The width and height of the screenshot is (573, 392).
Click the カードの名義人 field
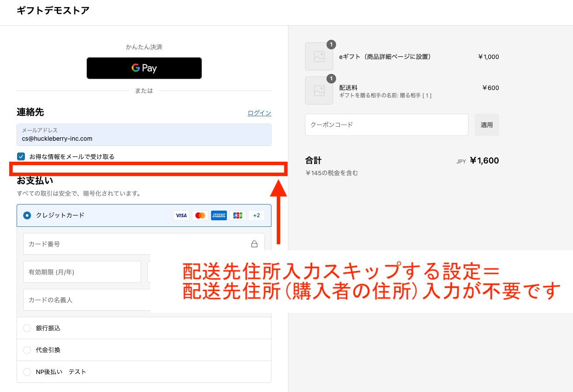pos(87,300)
